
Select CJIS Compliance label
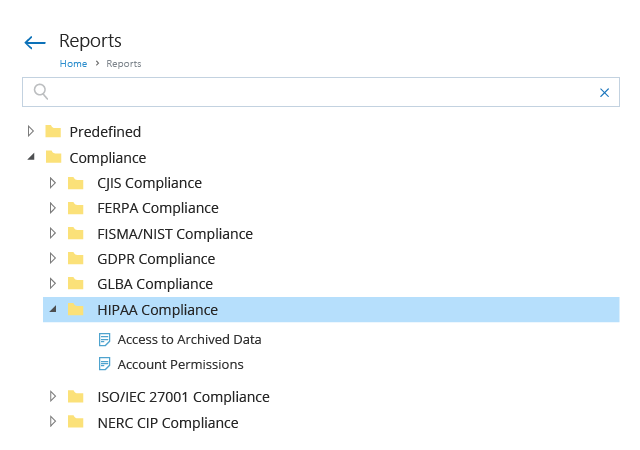149,183
